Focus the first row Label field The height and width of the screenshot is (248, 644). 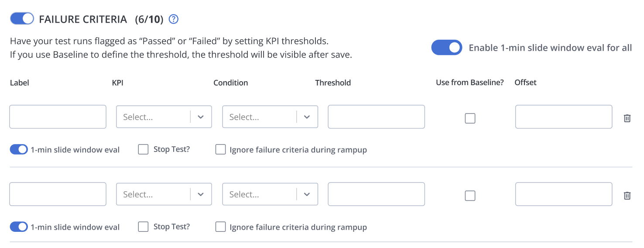click(58, 117)
